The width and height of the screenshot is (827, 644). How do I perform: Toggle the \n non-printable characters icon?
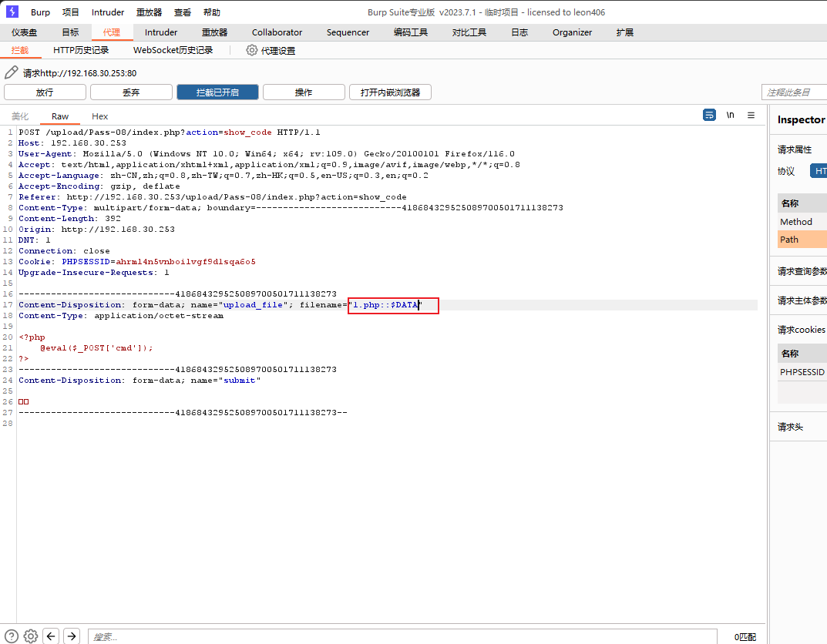pyautogui.click(x=730, y=115)
